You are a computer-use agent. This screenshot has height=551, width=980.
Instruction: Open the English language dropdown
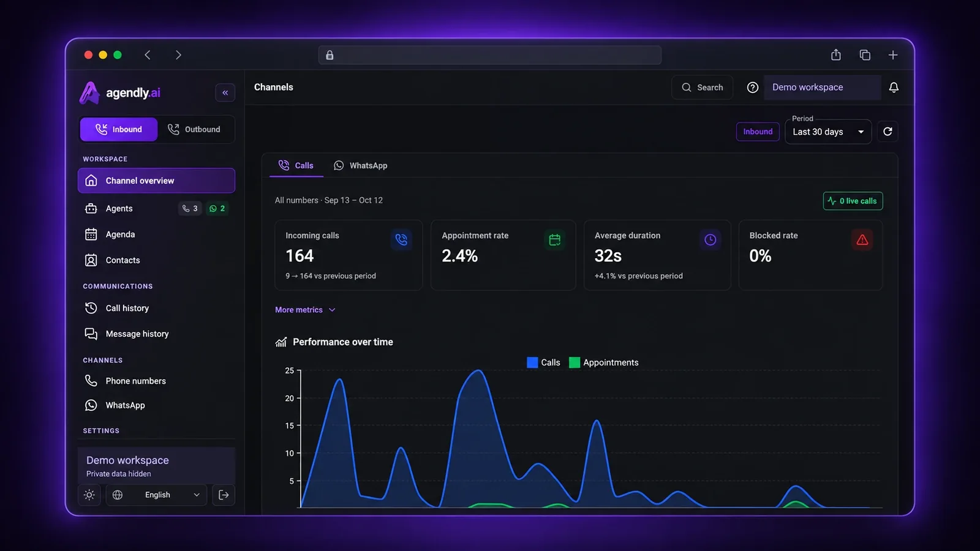[157, 495]
